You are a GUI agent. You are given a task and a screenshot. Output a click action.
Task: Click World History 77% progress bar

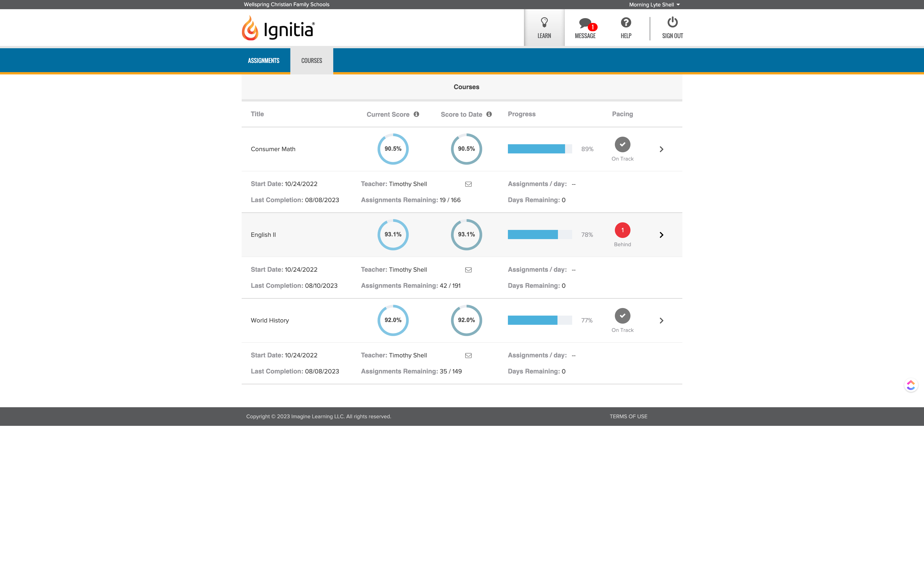(540, 320)
